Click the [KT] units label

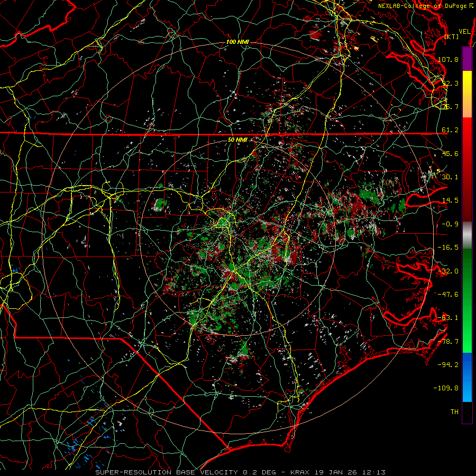[x=452, y=36]
